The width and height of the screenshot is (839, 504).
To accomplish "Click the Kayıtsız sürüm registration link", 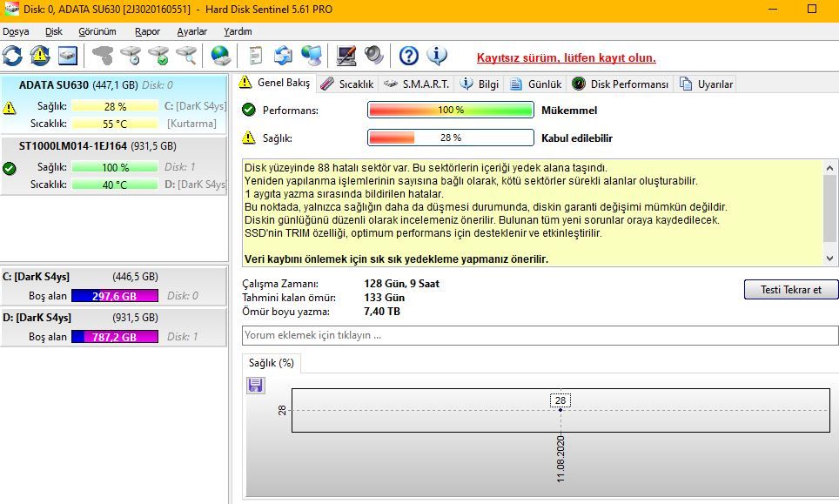I will [566, 57].
